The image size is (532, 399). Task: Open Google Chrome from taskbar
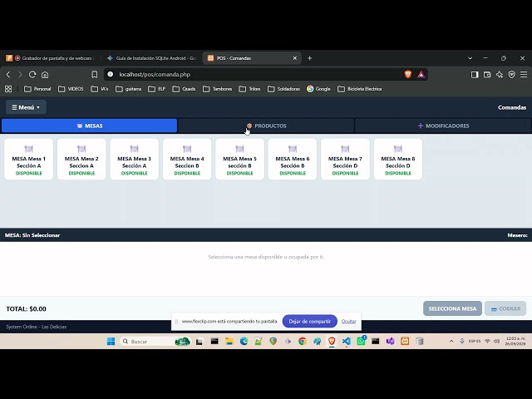point(303,342)
